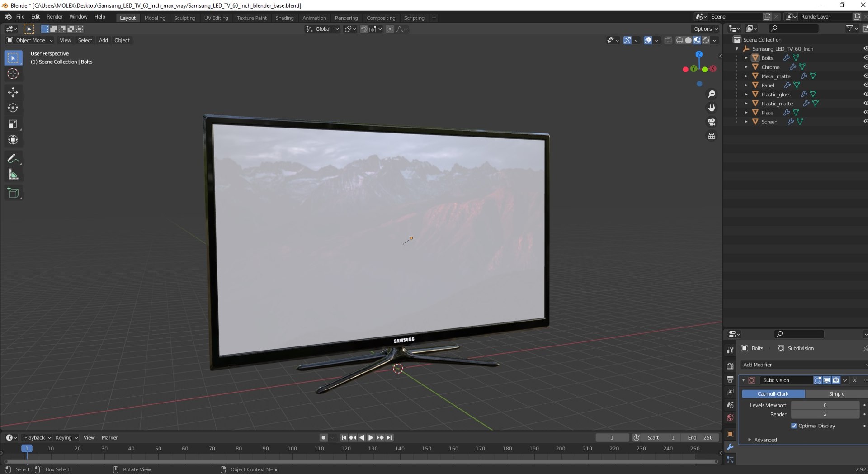Open the Render menu
The width and height of the screenshot is (868, 474).
[55, 17]
